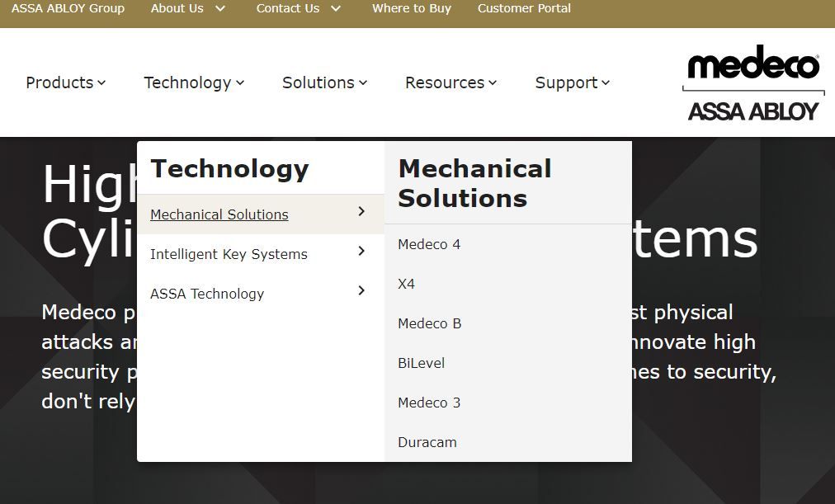Open the BiLevel link
The image size is (835, 504).
[422, 363]
